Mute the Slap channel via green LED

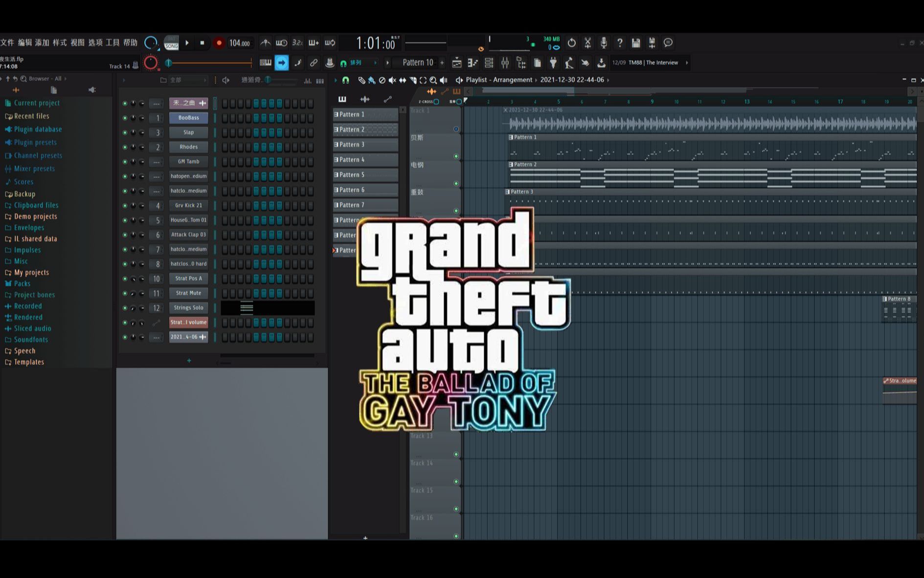(125, 133)
